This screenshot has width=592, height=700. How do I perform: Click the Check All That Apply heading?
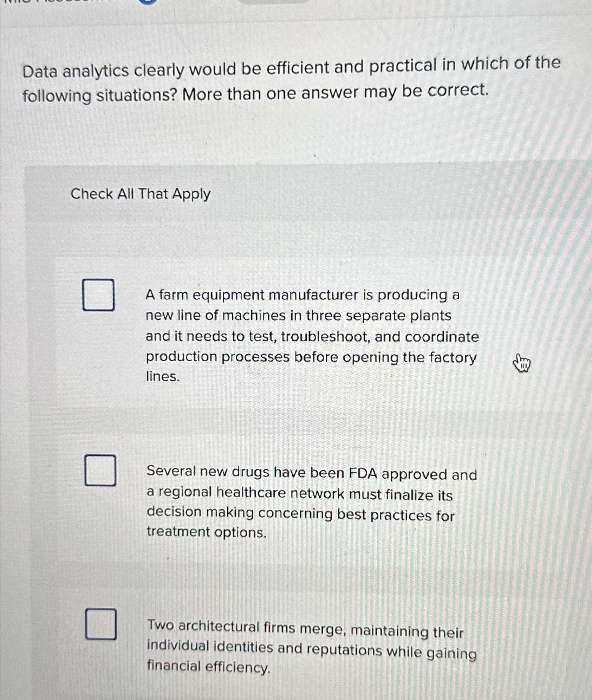(x=141, y=194)
